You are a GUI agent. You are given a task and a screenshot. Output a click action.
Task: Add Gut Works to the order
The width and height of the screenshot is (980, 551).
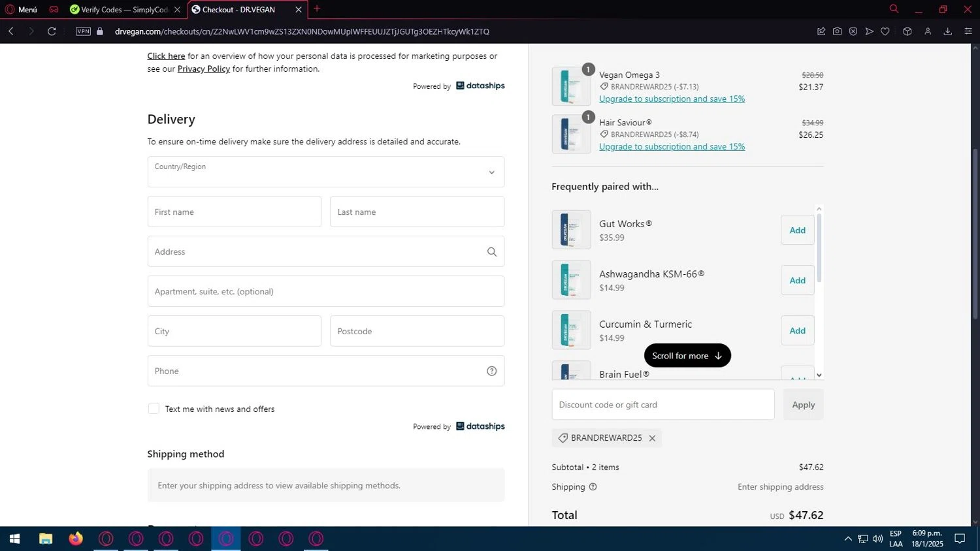click(797, 230)
